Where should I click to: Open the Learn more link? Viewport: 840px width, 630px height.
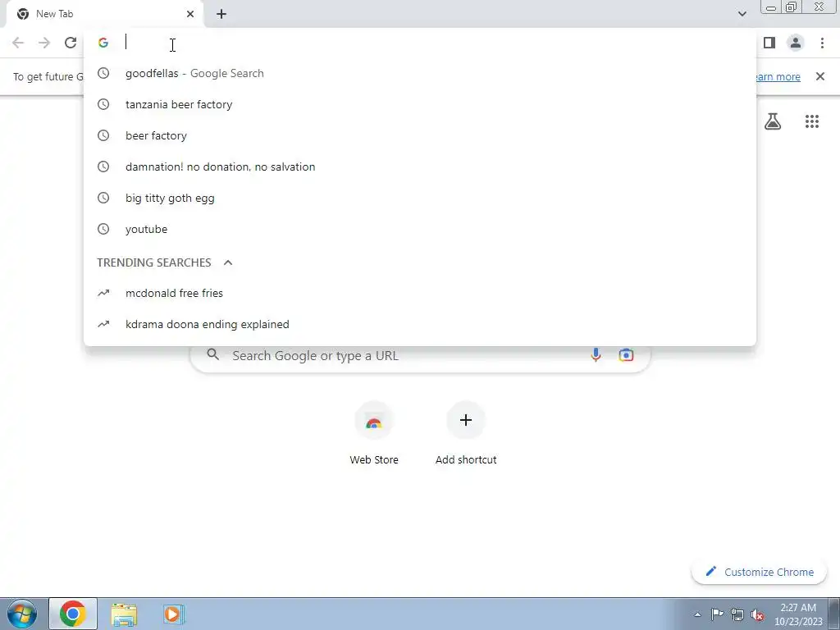click(778, 76)
